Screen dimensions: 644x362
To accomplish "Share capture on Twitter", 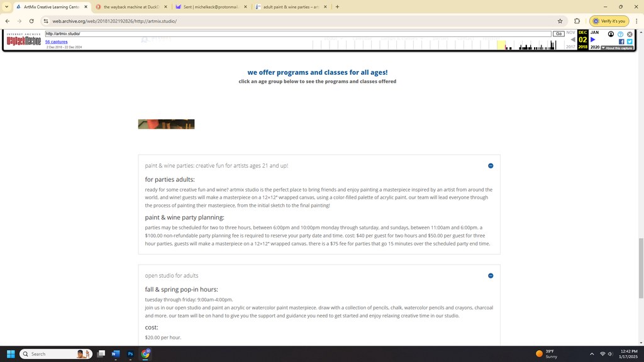I will click(x=630, y=41).
